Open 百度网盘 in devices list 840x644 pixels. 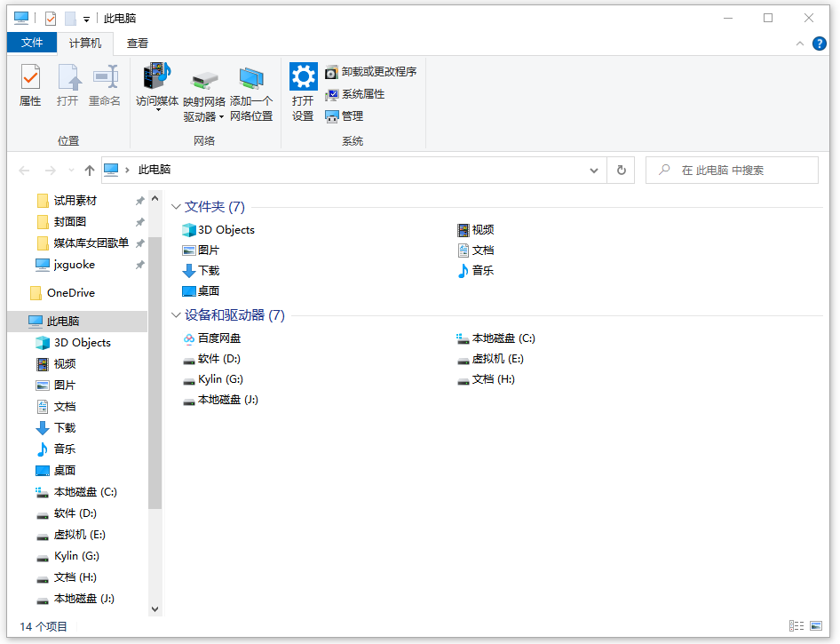click(211, 338)
